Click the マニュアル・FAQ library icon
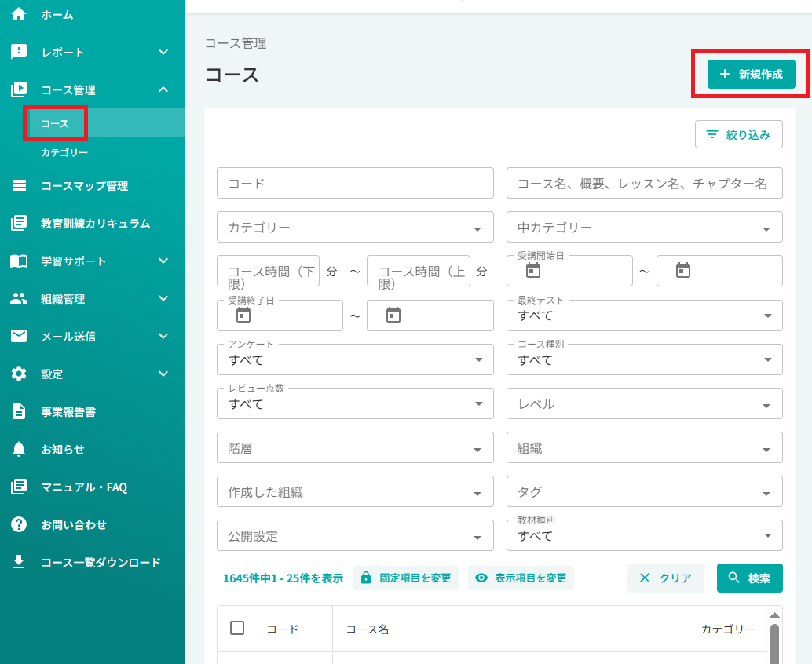The image size is (812, 664). (x=19, y=487)
